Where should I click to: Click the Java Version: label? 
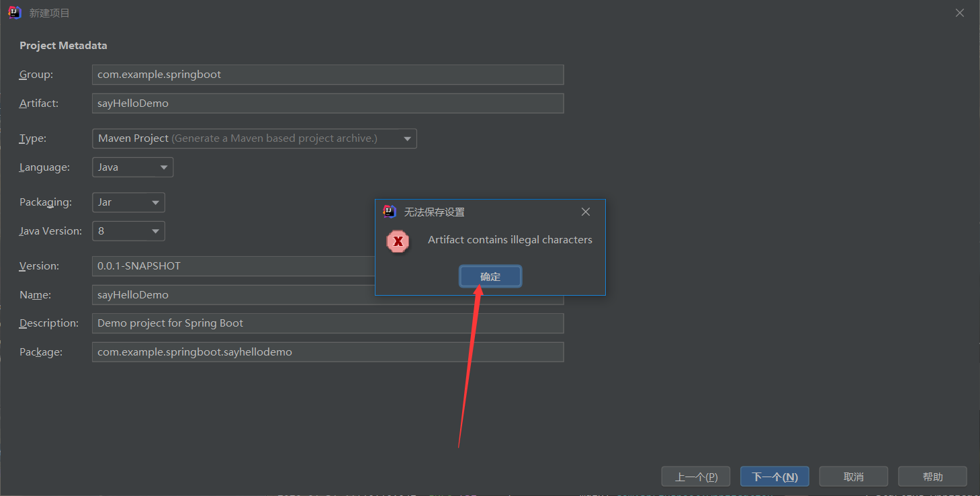coord(50,231)
